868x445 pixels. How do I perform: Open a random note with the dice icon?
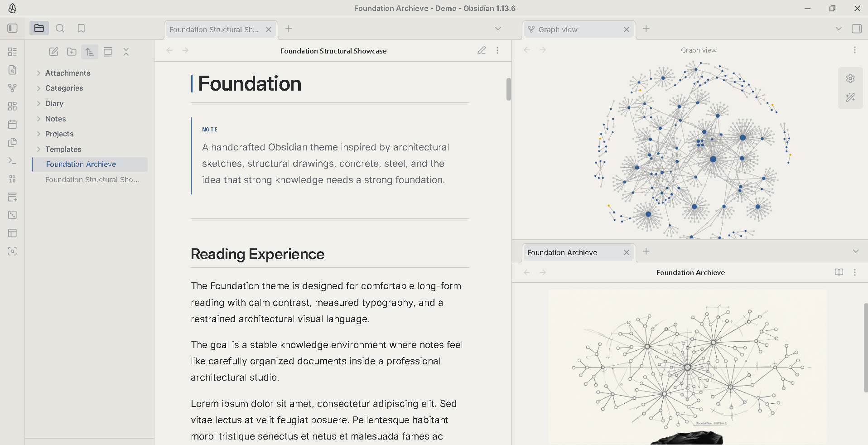point(13,215)
